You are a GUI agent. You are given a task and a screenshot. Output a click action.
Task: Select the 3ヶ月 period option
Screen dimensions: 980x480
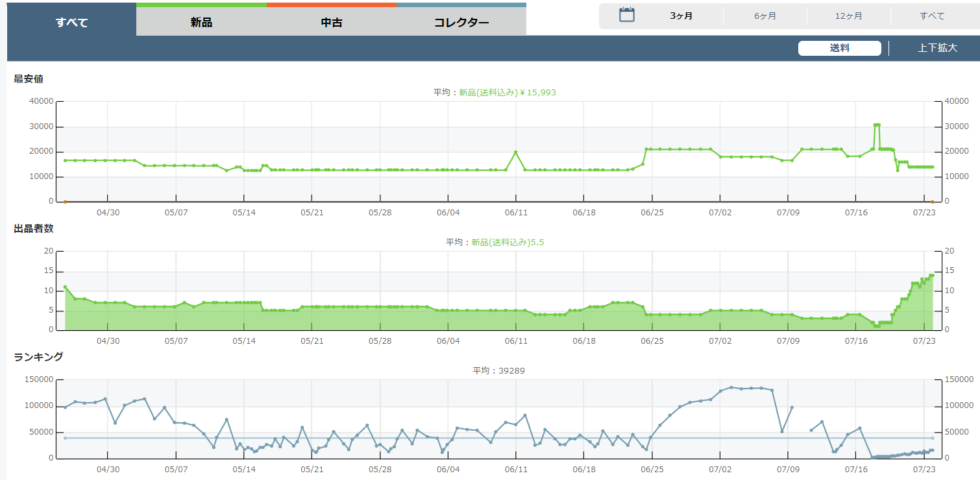coord(681,16)
